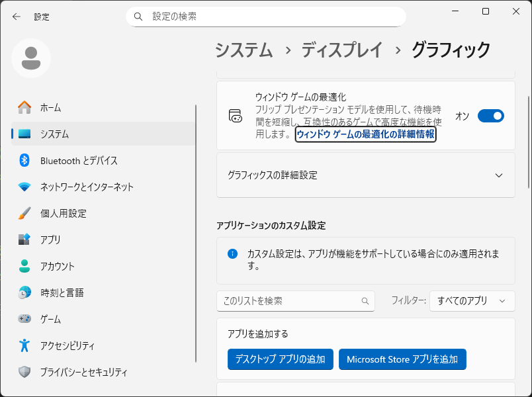Click デスクトップ アプリの追加 button
Image resolution: width=532 pixels, height=397 pixels.
point(281,359)
